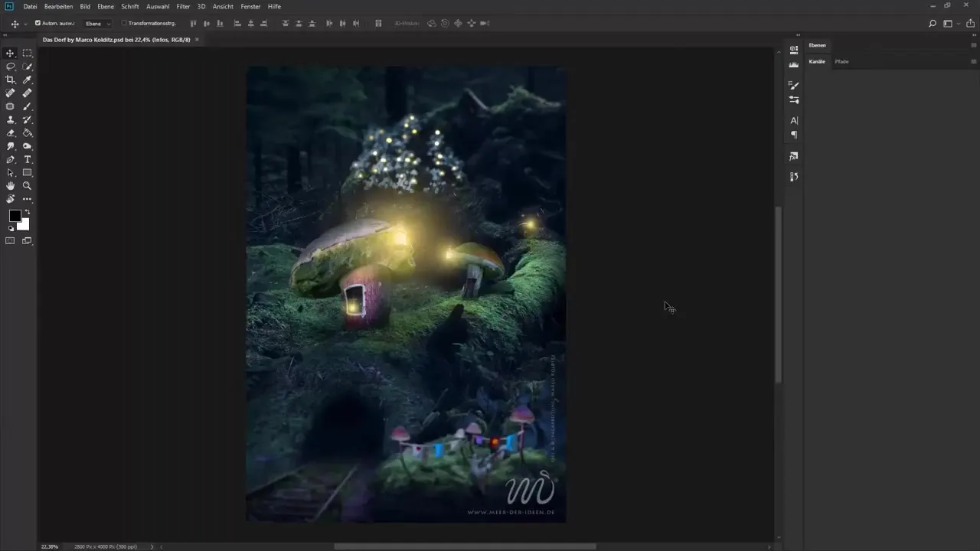Open the Bild menu
Image resolution: width=980 pixels, height=551 pixels.
[x=85, y=6]
